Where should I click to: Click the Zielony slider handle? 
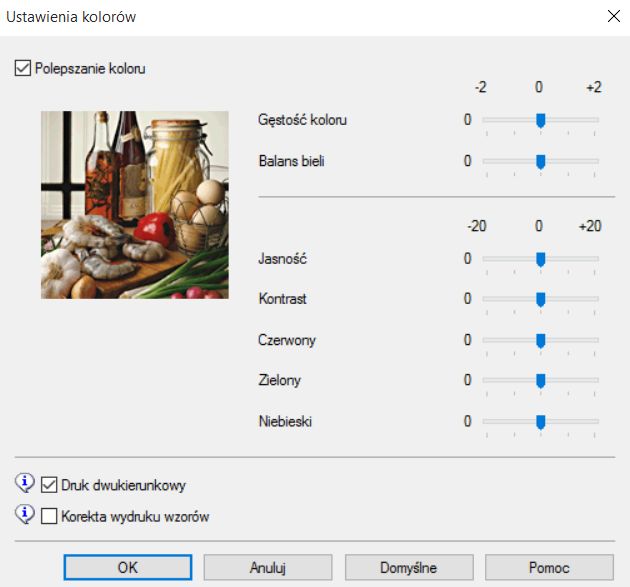point(541,380)
